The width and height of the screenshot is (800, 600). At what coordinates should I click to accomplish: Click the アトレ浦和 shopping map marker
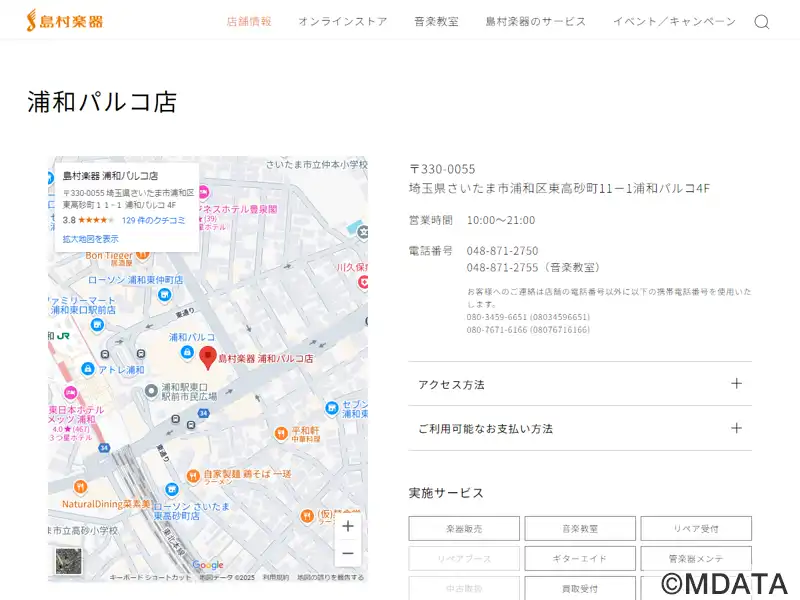[88, 368]
